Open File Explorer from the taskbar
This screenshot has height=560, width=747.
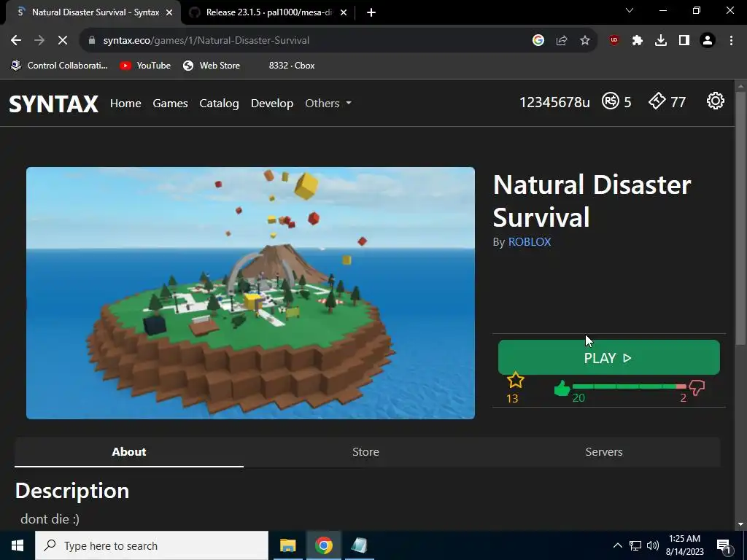(x=287, y=545)
